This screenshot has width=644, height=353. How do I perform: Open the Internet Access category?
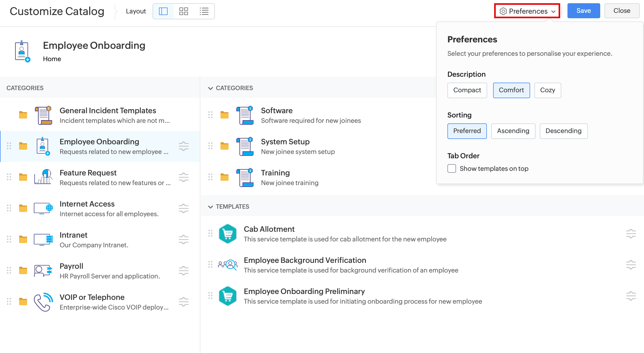(87, 204)
